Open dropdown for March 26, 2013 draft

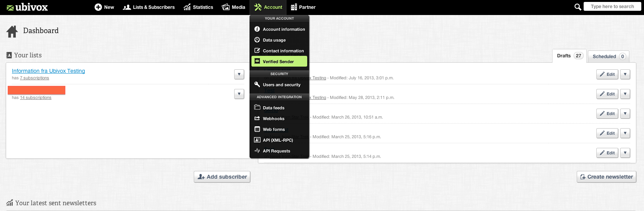click(625, 114)
